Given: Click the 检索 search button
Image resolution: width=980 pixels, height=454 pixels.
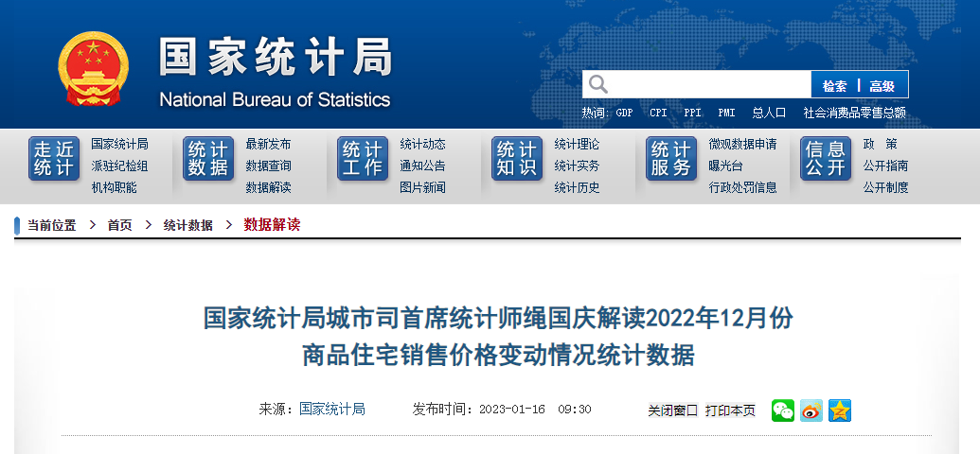Looking at the screenshot, I should [x=834, y=85].
